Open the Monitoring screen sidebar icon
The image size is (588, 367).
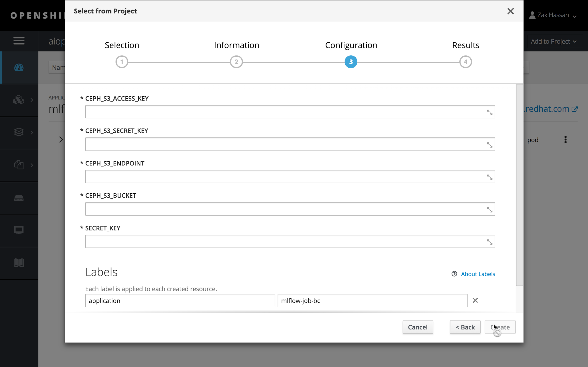19,230
